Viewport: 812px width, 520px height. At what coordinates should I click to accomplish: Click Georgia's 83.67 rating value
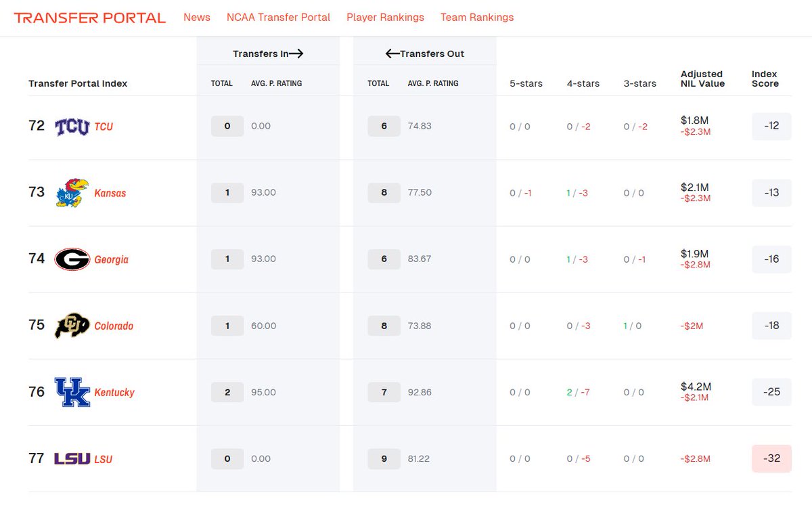pos(420,259)
